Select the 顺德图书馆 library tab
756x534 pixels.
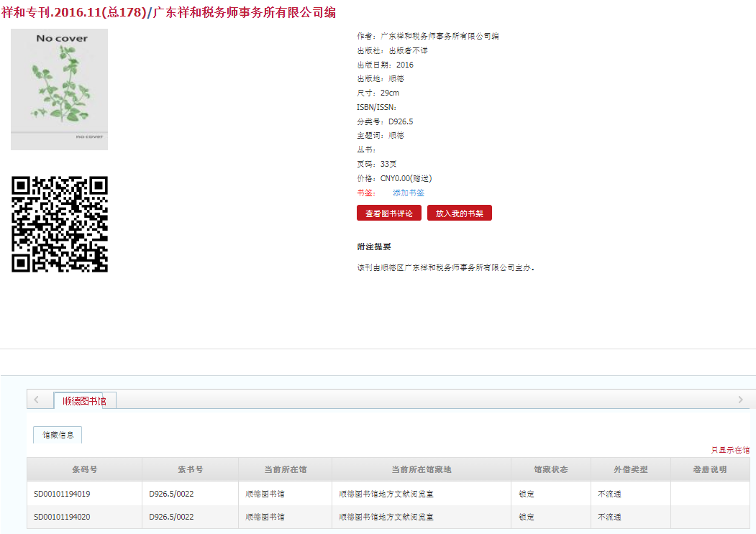84,400
